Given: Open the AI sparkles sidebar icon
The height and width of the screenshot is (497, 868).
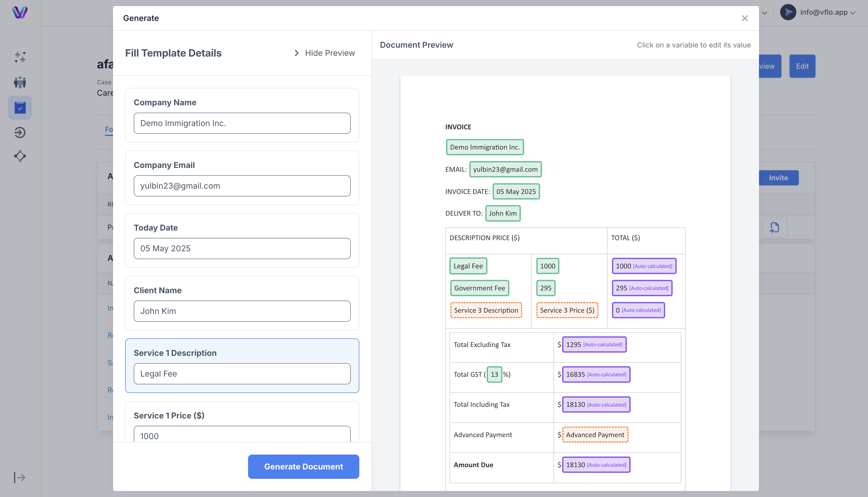Looking at the screenshot, I should click(x=20, y=57).
